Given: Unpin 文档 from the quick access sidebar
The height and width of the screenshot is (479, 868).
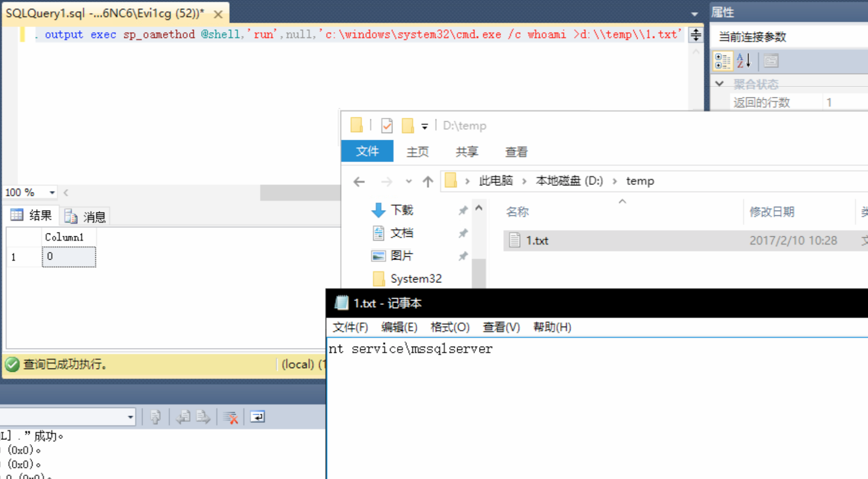Looking at the screenshot, I should (x=463, y=233).
